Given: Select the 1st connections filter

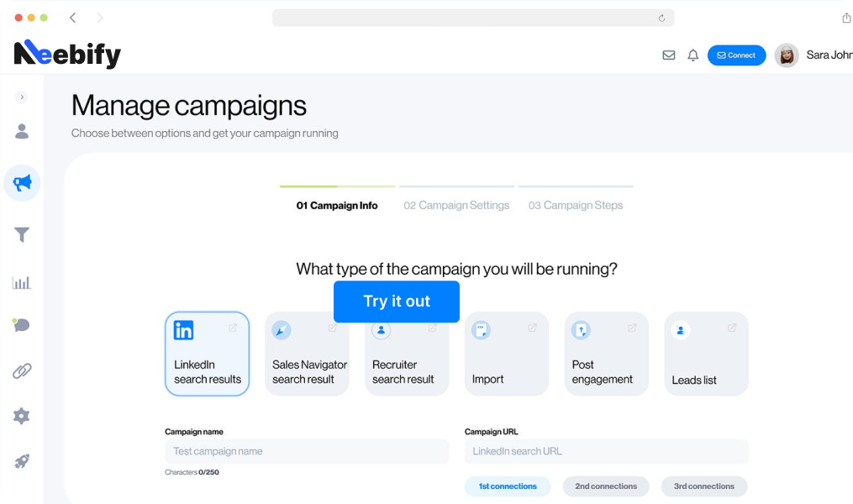Looking at the screenshot, I should point(508,486).
